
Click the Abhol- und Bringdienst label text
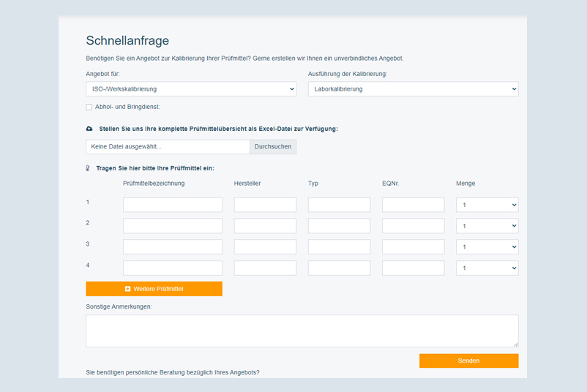(127, 107)
